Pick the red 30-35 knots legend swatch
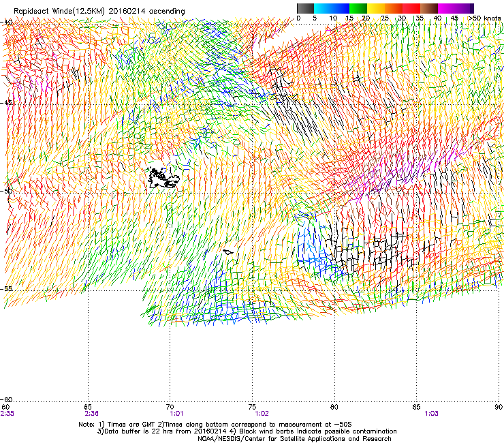The image size is (504, 443). click(411, 8)
